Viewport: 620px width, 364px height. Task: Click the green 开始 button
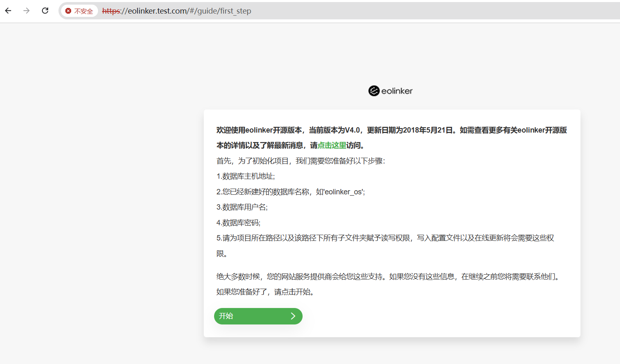(x=258, y=316)
